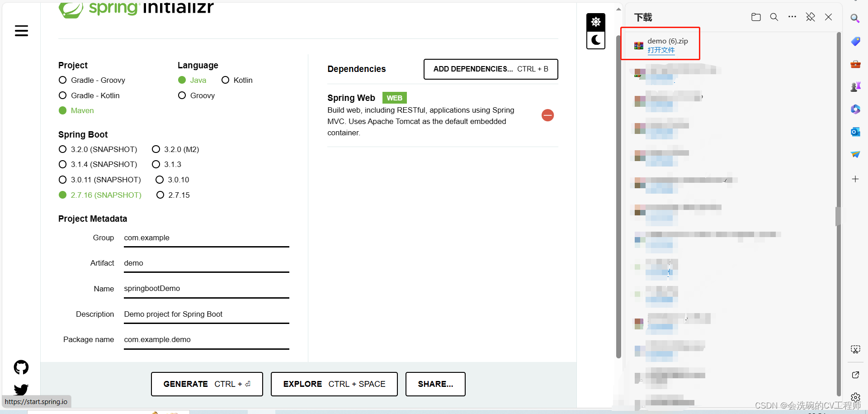Click ADD DEPENDENCIES button
The height and width of the screenshot is (414, 868).
[491, 69]
